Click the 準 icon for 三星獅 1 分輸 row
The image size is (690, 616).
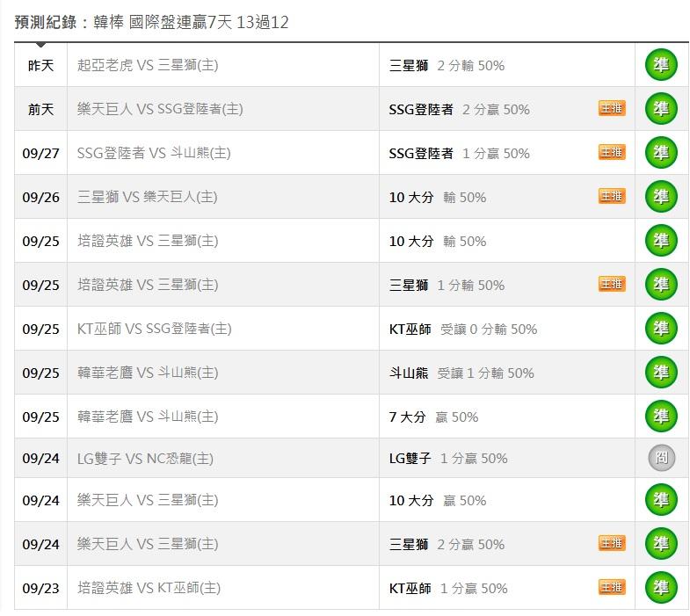[661, 285]
